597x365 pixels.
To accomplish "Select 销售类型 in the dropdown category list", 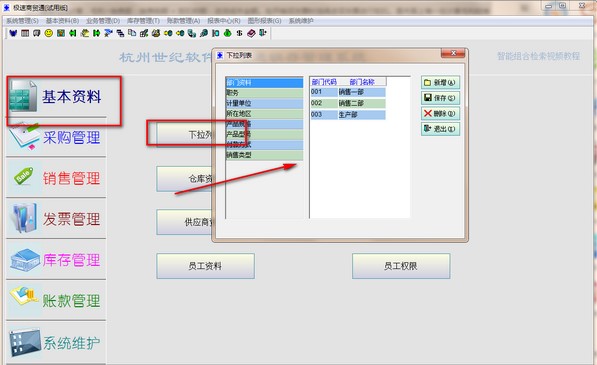I will (264, 155).
